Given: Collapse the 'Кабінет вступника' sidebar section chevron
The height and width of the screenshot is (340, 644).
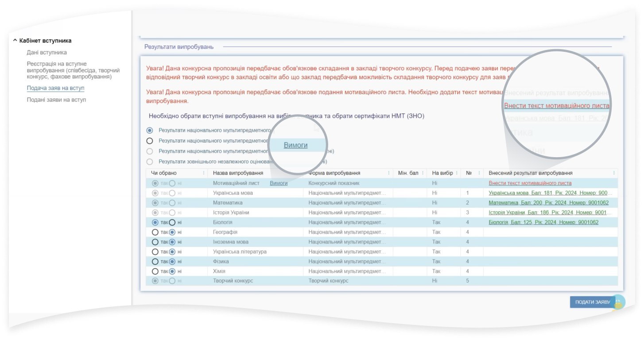Looking at the screenshot, I should pos(15,41).
